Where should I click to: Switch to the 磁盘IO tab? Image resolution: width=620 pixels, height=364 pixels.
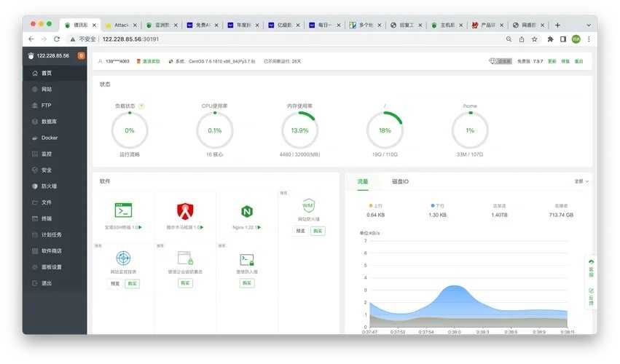(400, 181)
